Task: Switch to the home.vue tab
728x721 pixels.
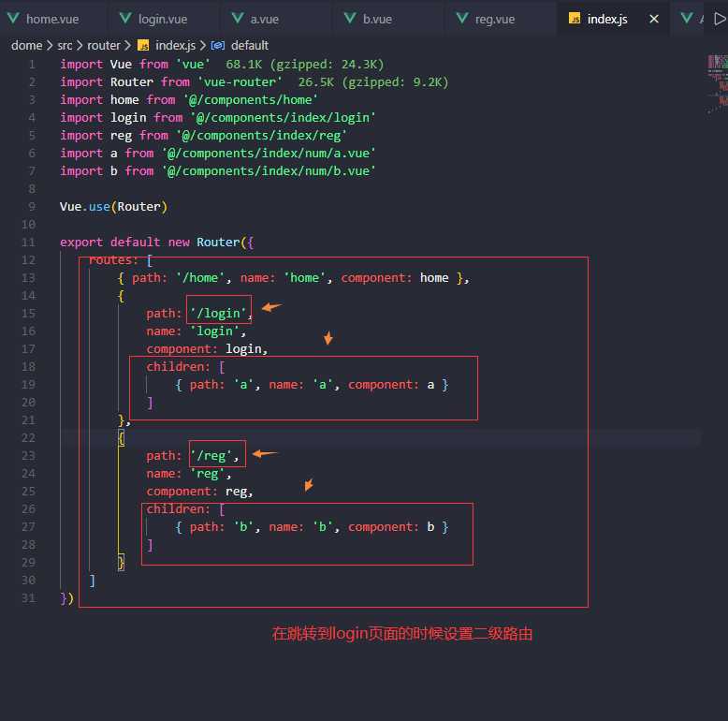Action: (52, 19)
